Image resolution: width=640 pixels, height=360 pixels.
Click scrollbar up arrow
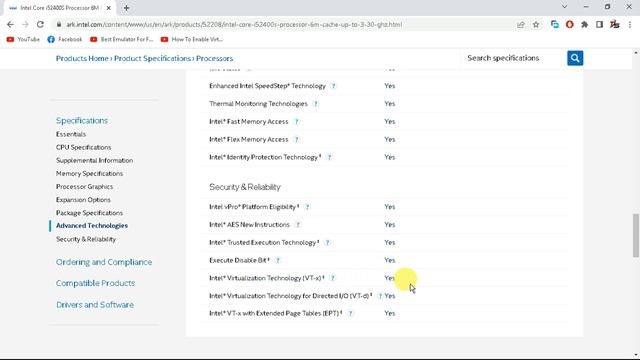[x=636, y=53]
